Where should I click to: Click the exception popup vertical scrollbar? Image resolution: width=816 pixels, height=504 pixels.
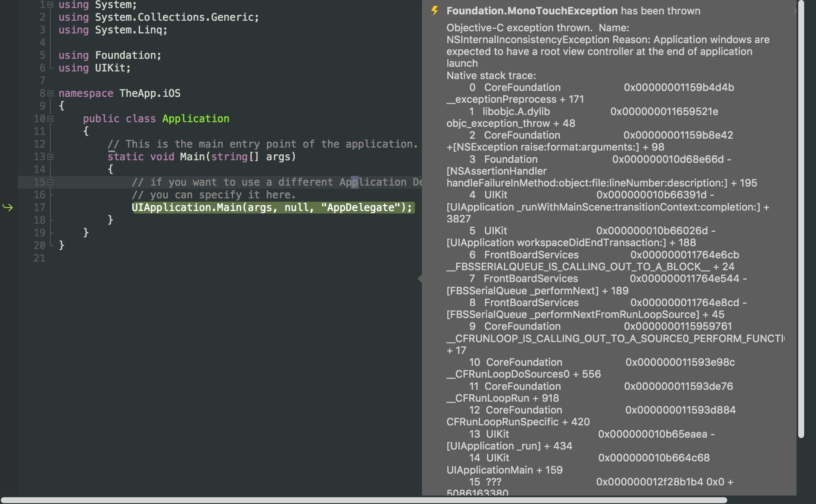click(801, 219)
